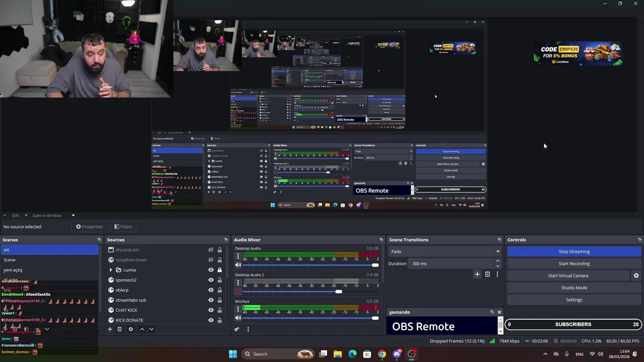Viewport: 644px width, 362px height.
Task: Hide the CHAT KICK source
Action: [211, 310]
